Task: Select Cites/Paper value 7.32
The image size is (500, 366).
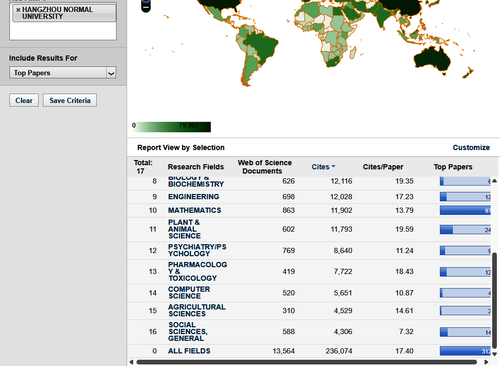Action: click(406, 332)
